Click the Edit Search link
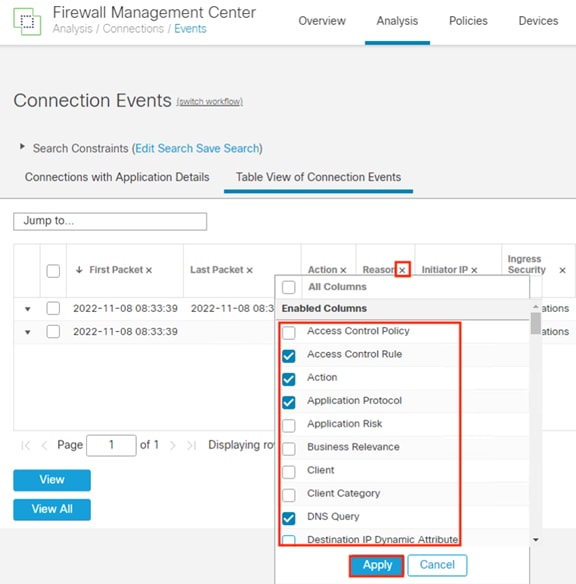 click(x=163, y=148)
